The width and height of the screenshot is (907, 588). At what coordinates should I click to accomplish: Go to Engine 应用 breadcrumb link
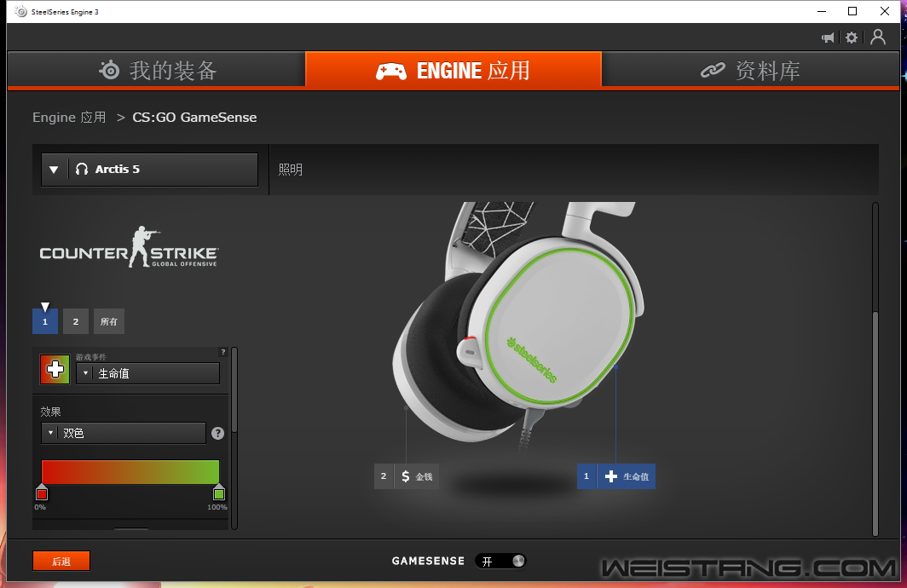[x=69, y=118]
